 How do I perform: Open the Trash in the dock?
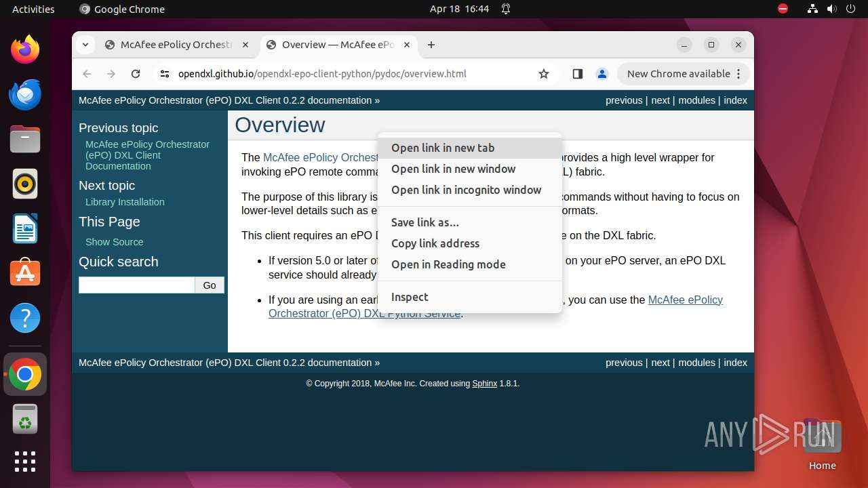(25, 419)
